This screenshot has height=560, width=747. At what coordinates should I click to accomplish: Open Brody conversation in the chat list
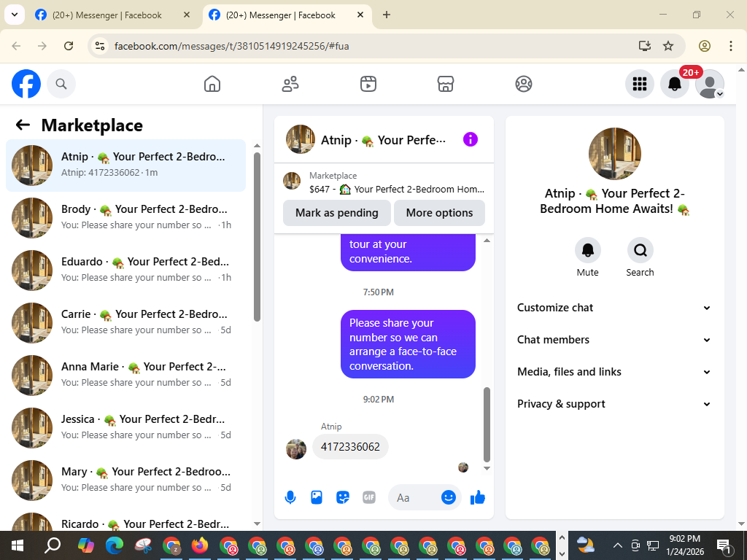pos(125,217)
